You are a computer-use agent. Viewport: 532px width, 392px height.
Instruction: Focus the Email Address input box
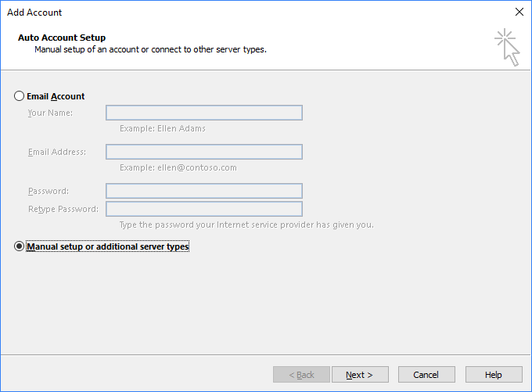click(x=204, y=152)
